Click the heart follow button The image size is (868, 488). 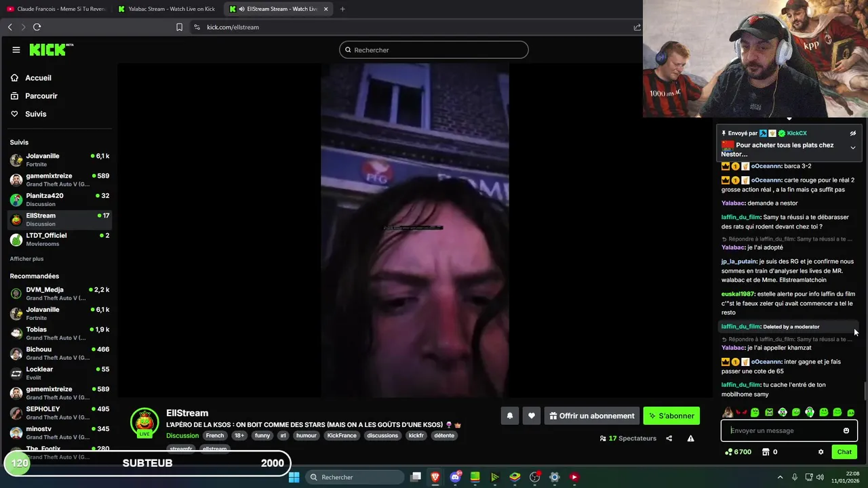(532, 416)
